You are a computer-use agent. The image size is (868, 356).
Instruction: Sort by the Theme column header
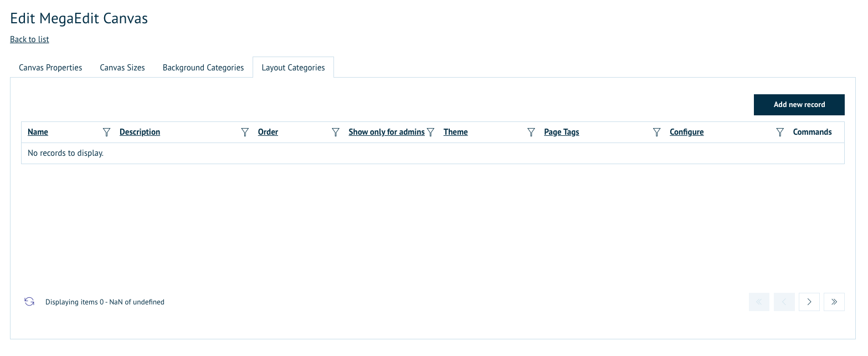(x=455, y=132)
